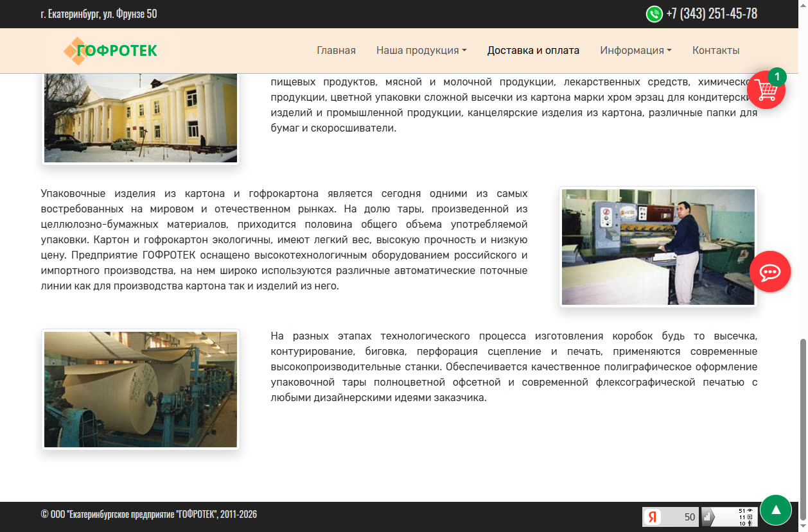The image size is (808, 532).
Task: Click the green scroll-to-top arrow button
Action: click(776, 510)
